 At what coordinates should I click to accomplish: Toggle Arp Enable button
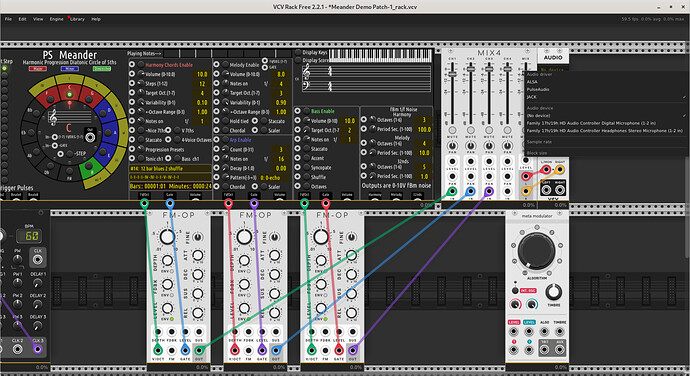[225, 140]
